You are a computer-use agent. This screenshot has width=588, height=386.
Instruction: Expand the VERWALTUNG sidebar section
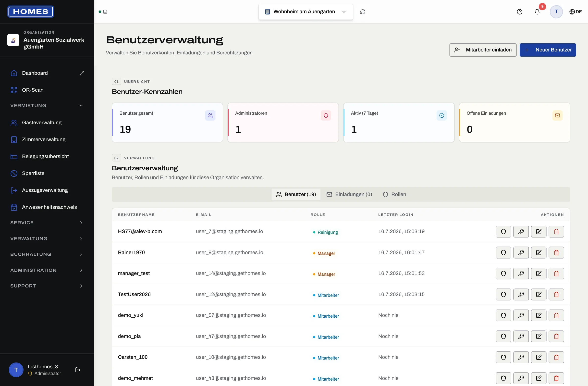(x=47, y=238)
